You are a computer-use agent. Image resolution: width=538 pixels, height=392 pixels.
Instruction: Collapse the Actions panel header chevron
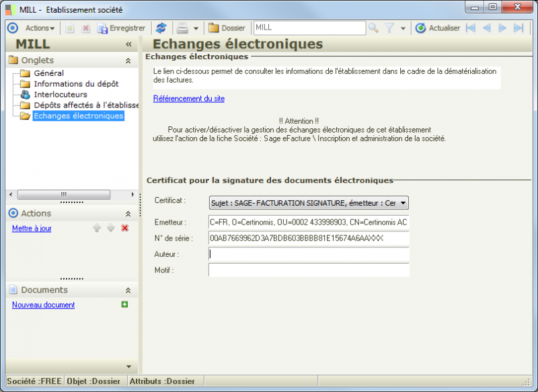point(128,213)
